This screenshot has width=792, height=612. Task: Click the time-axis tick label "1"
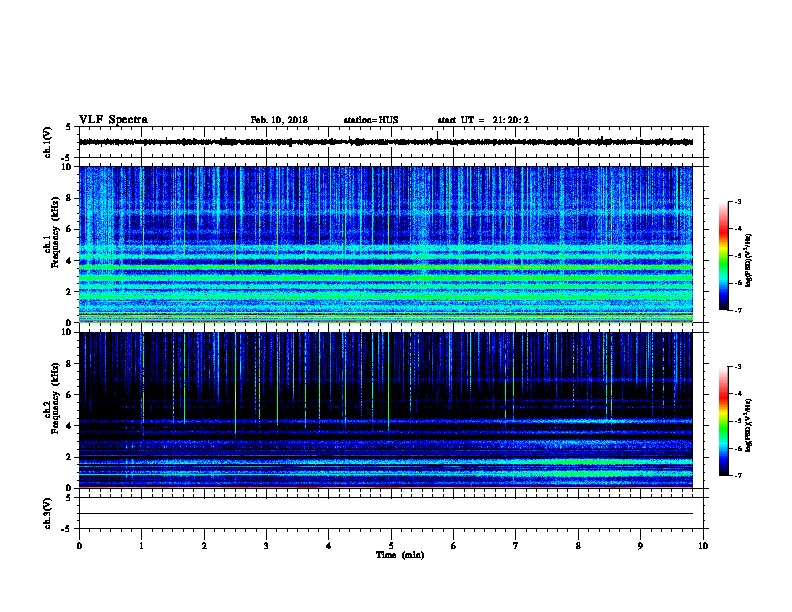(141, 546)
